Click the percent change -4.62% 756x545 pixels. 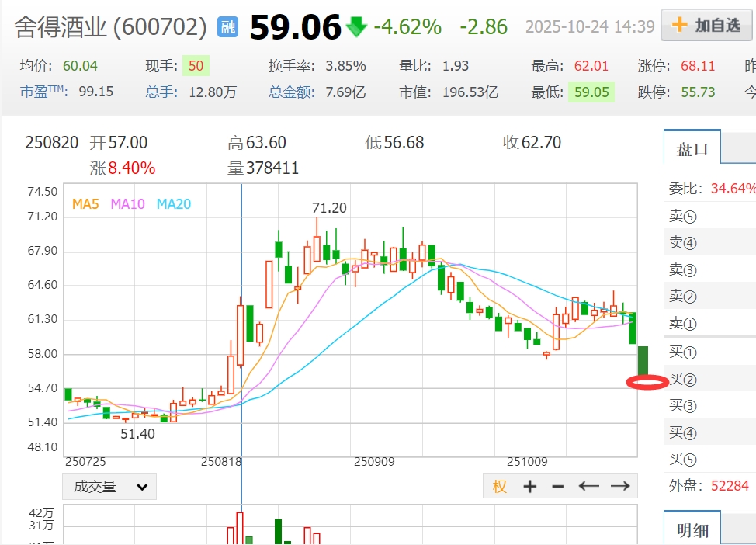[x=408, y=26]
